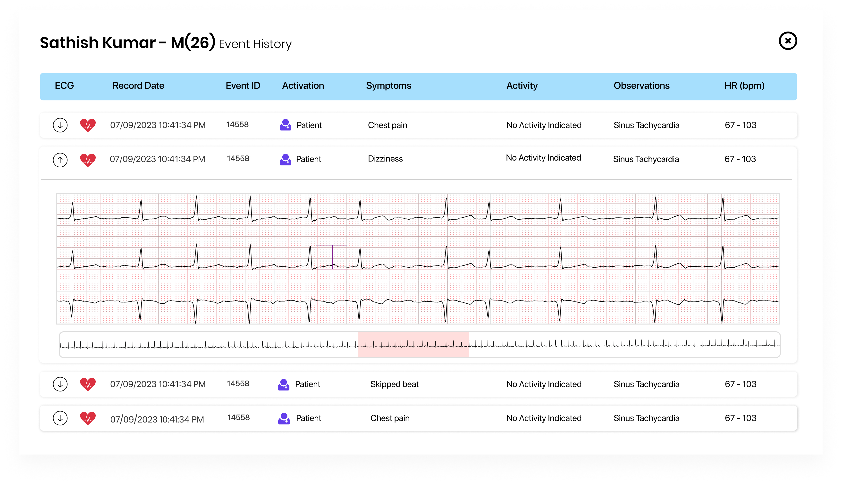The width and height of the screenshot is (842, 504).
Task: Click the Symptoms column header
Action: click(388, 86)
